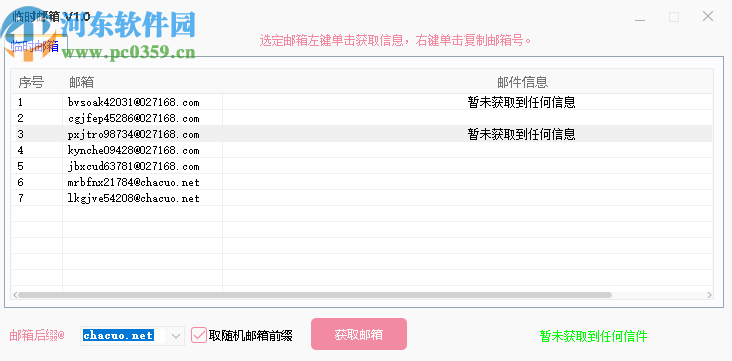Click sequence number 6 cell
This screenshot has width=732, height=361.
point(37,182)
